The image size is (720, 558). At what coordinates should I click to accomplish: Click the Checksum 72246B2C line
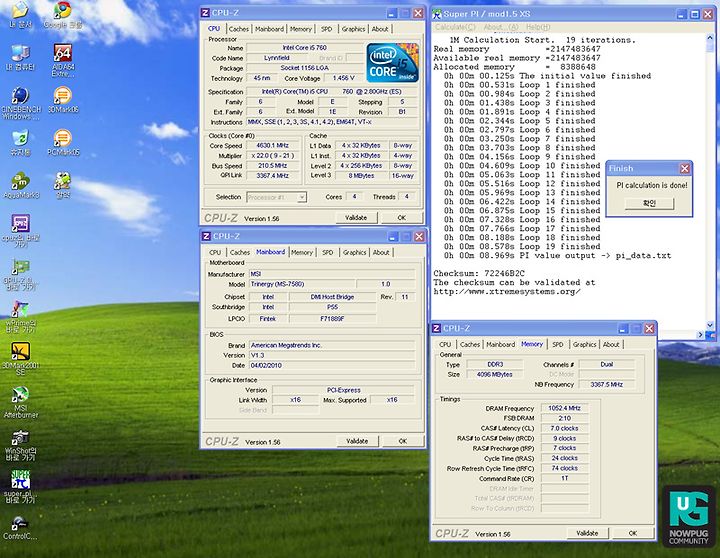coord(479,273)
